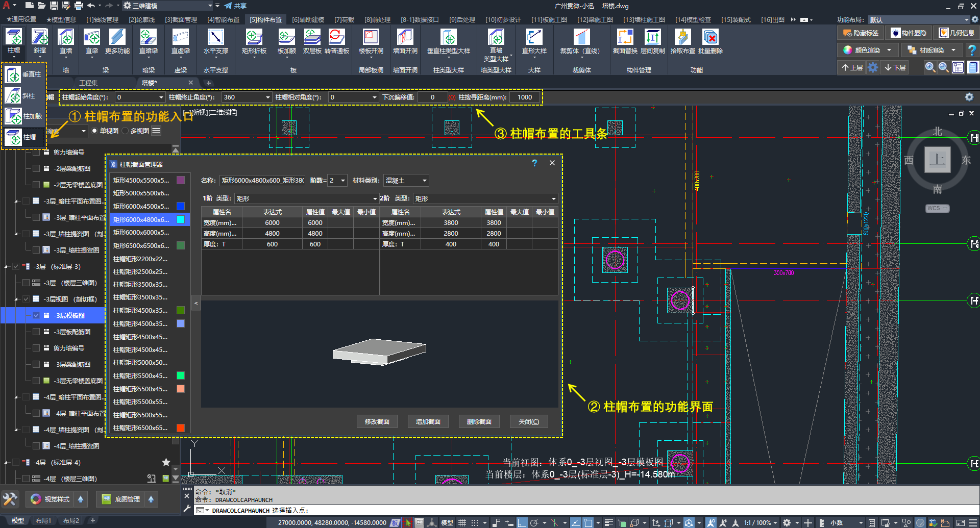980x528 pixels.
Task: Open the 矩形折板 slab tool
Action: [254, 37]
